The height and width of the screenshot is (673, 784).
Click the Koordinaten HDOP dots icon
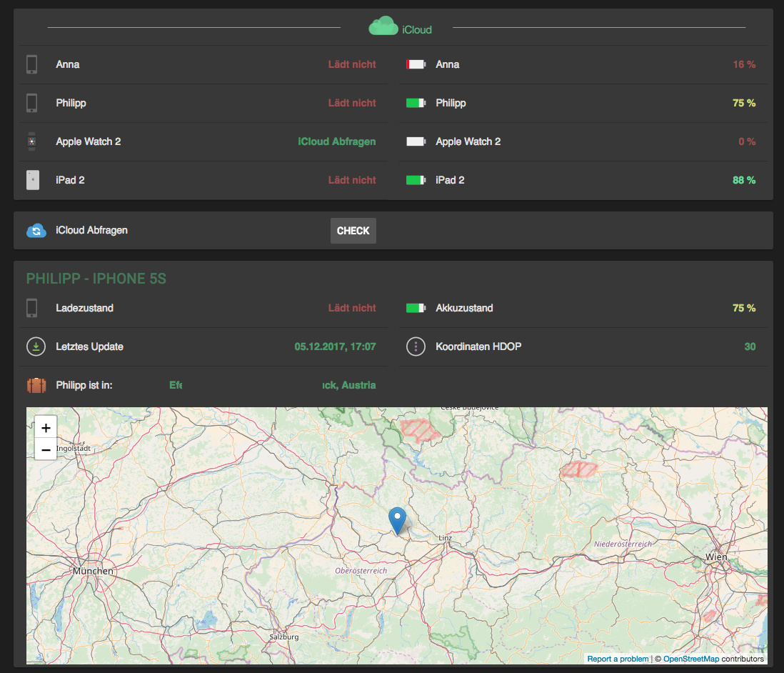(416, 347)
